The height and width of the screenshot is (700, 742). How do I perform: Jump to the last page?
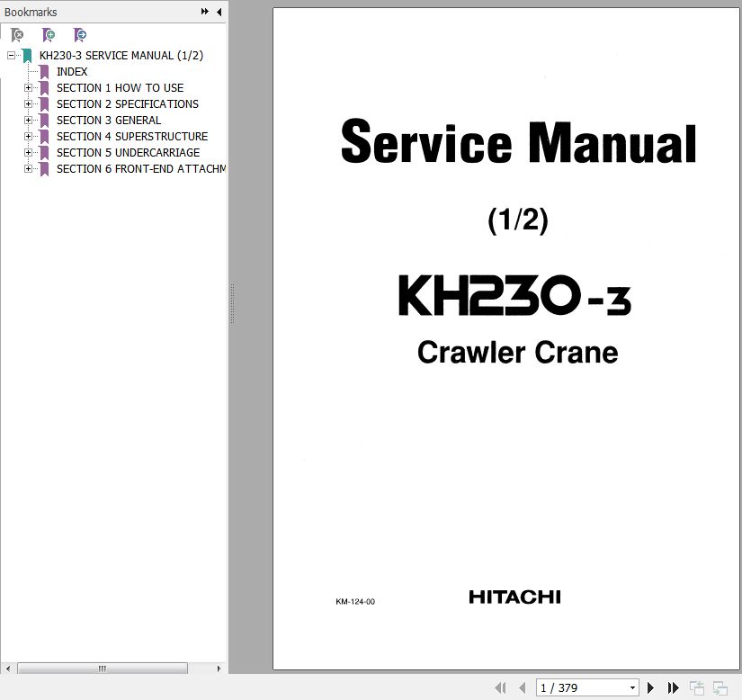(x=672, y=688)
